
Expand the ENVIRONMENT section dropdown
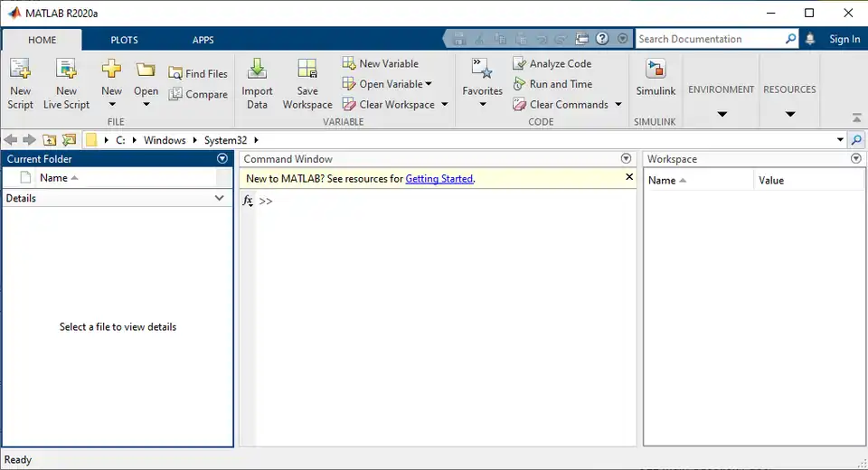click(722, 114)
